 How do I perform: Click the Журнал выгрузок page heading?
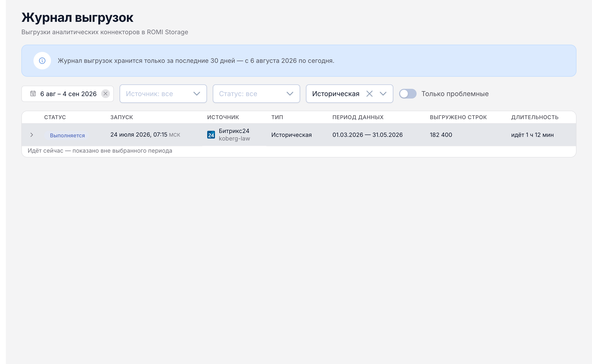(77, 17)
